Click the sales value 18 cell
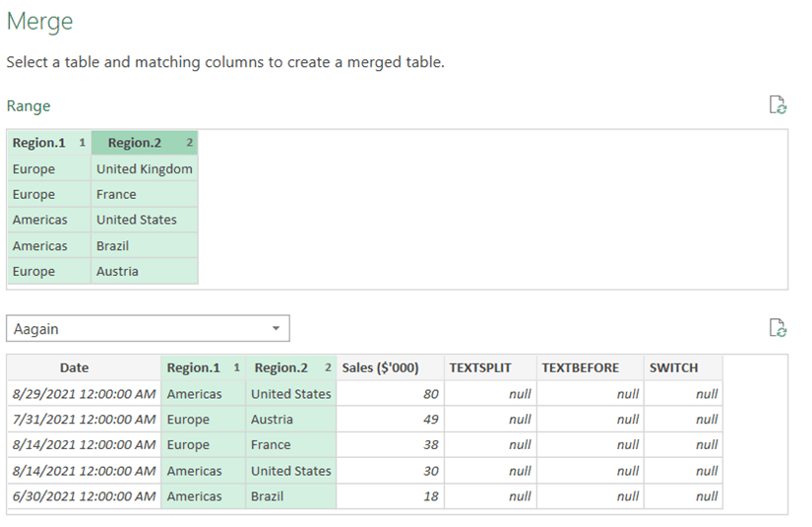The height and width of the screenshot is (527, 812). [x=389, y=496]
